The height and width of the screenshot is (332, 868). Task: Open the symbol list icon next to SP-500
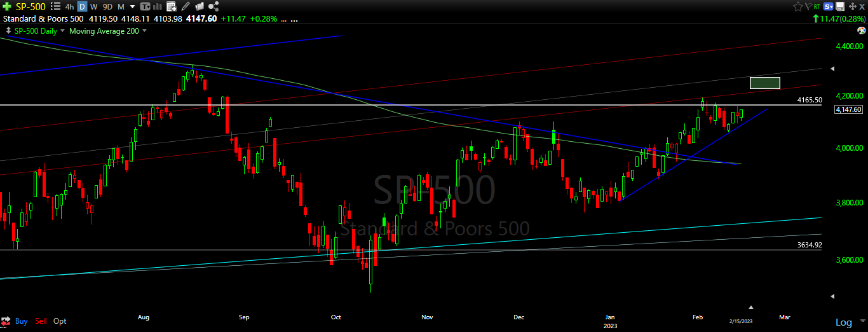point(55,6)
